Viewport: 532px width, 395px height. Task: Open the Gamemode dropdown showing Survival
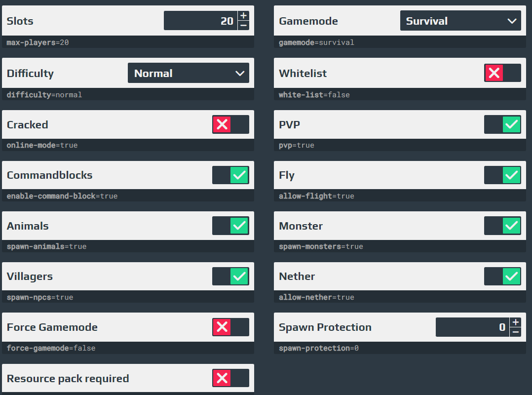[x=460, y=21]
